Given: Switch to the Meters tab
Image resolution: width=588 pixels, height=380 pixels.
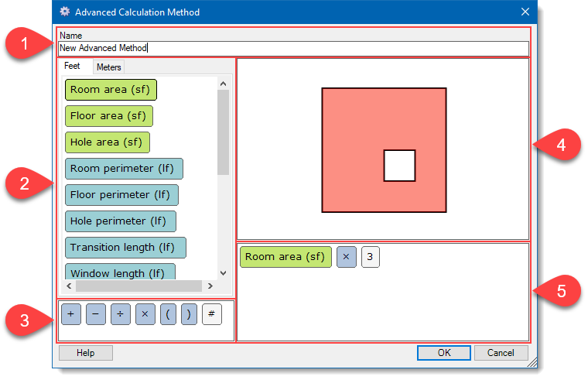Looking at the screenshot, I should [x=109, y=67].
